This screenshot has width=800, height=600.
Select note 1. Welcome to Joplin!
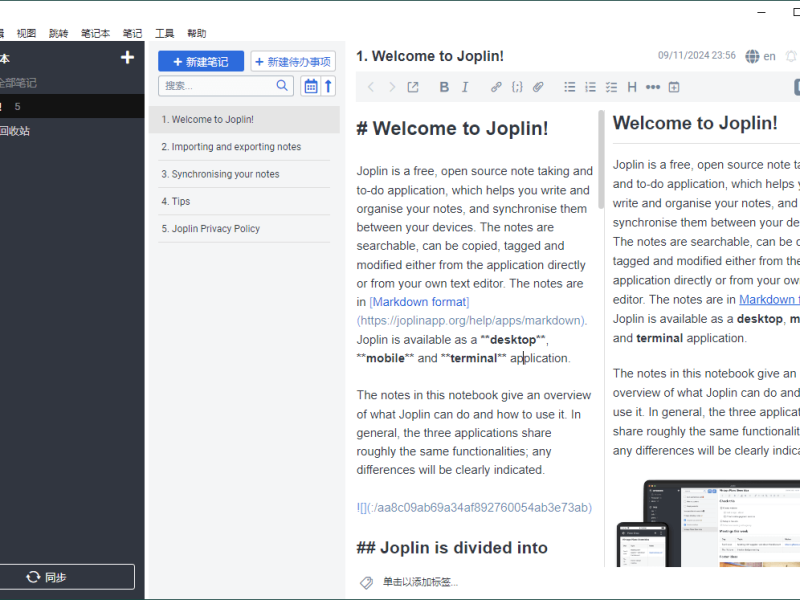tap(244, 119)
